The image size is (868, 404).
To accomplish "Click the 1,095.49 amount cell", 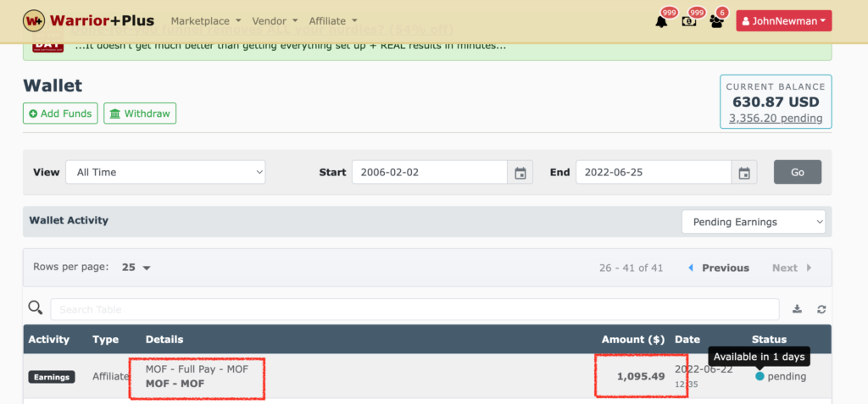I will (641, 377).
